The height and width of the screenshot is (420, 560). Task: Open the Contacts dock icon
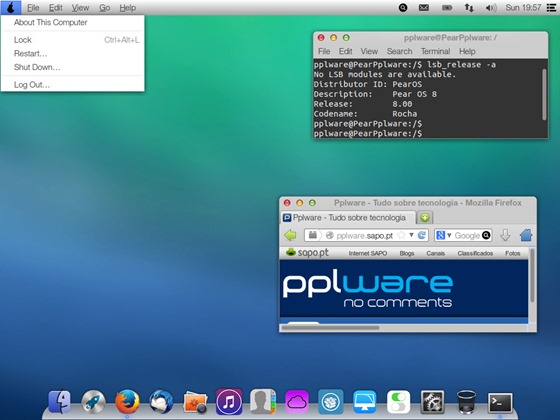(x=263, y=402)
